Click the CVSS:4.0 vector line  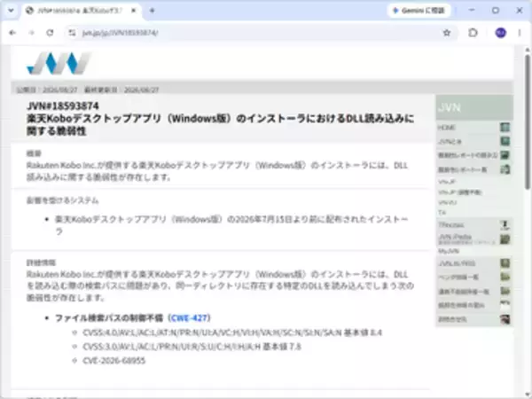[232, 332]
